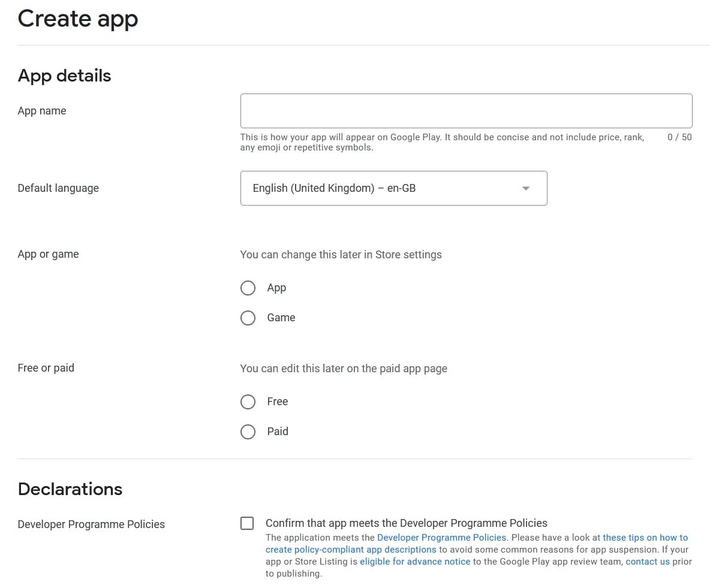
Task: Select the App radio button
Action: [x=248, y=288]
